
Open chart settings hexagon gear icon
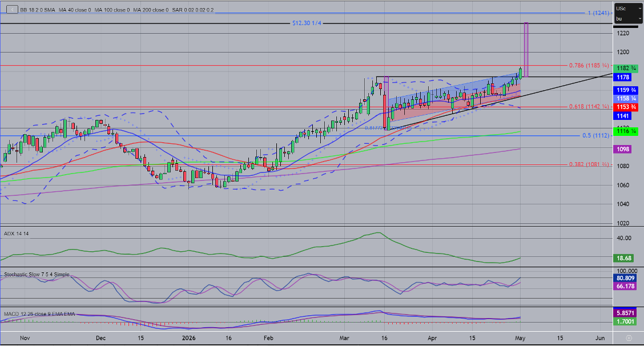coord(629,338)
